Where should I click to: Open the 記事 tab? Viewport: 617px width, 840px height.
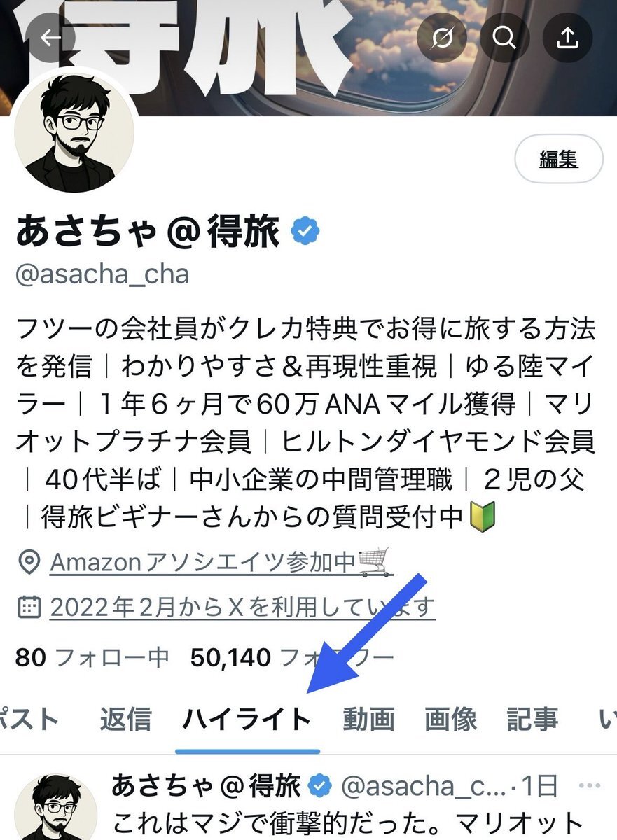(533, 720)
